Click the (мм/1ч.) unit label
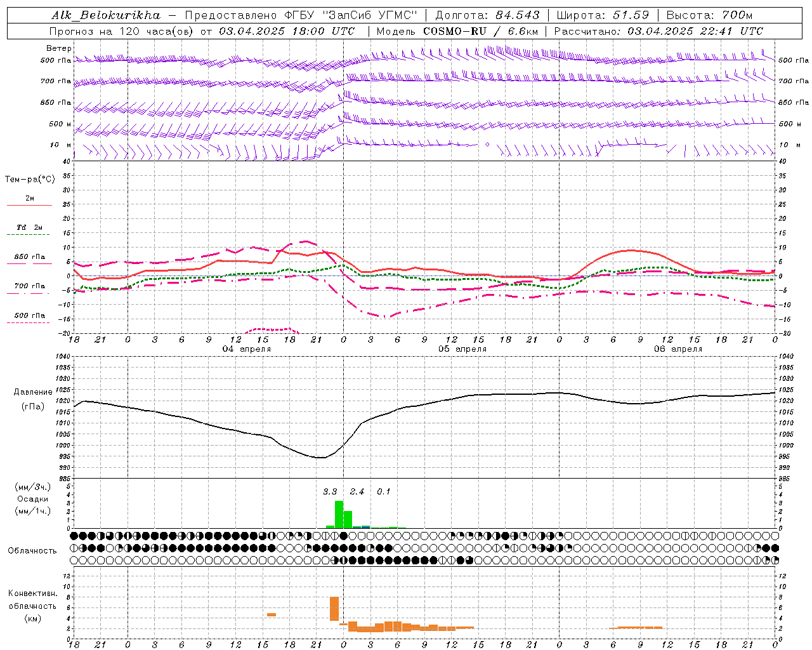This screenshot has height=650, width=812. (x=33, y=511)
